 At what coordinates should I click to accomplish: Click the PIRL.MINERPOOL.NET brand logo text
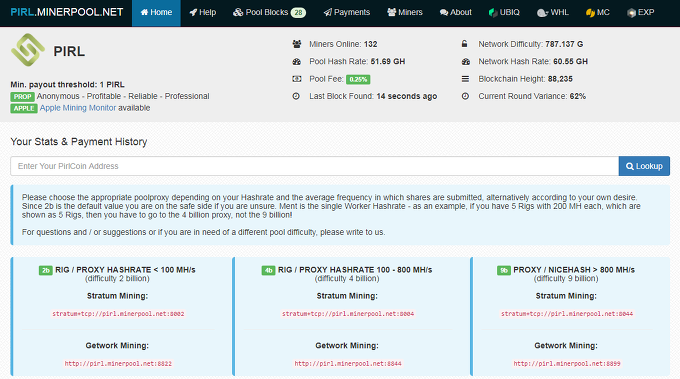tap(67, 12)
